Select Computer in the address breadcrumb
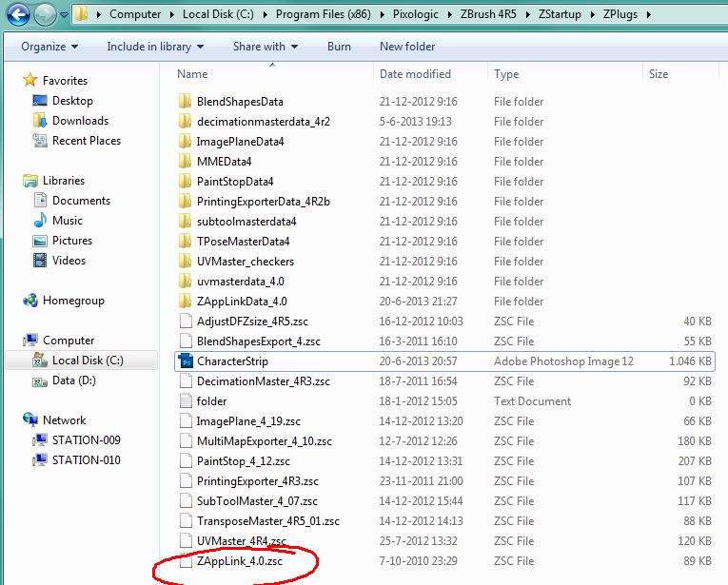This screenshot has width=728, height=585. (x=135, y=14)
